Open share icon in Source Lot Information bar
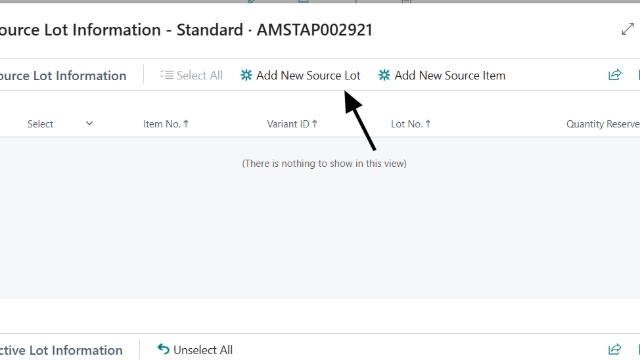 615,75
